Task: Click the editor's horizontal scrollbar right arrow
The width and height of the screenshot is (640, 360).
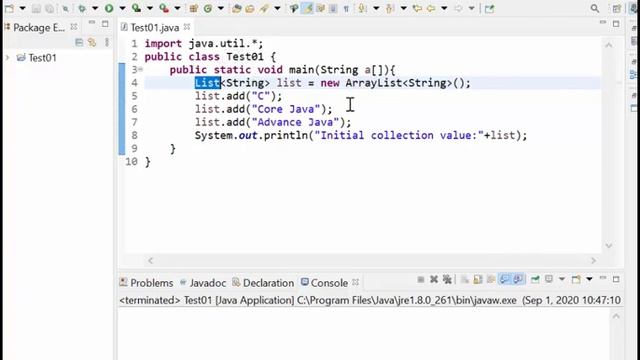Action: (x=593, y=260)
